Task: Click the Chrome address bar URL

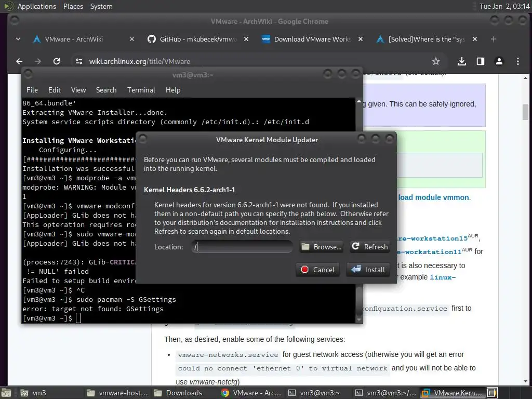Action: coord(139,61)
